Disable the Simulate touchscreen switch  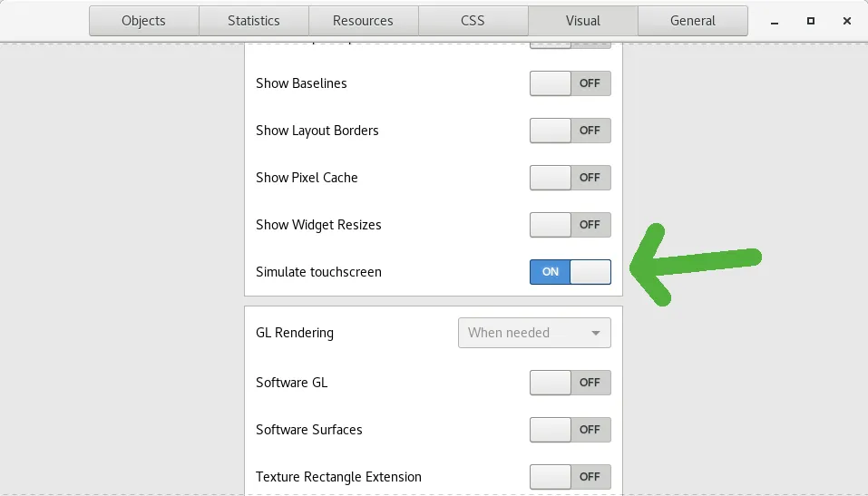[x=570, y=272]
